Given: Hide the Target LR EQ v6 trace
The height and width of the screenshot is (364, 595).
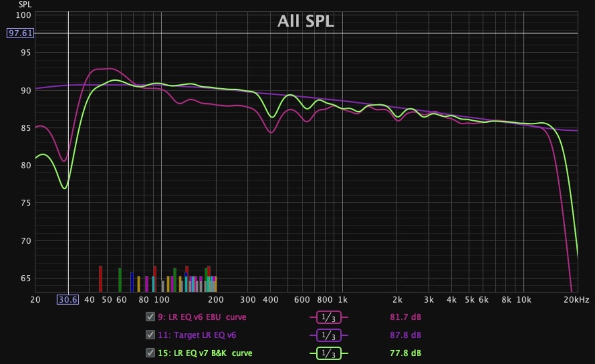Looking at the screenshot, I should tap(150, 335).
